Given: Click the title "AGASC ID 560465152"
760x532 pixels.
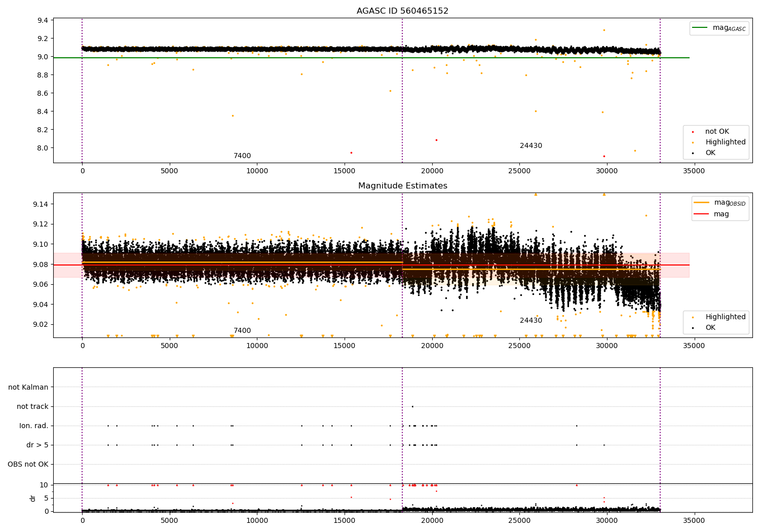Looking at the screenshot, I should tap(402, 11).
